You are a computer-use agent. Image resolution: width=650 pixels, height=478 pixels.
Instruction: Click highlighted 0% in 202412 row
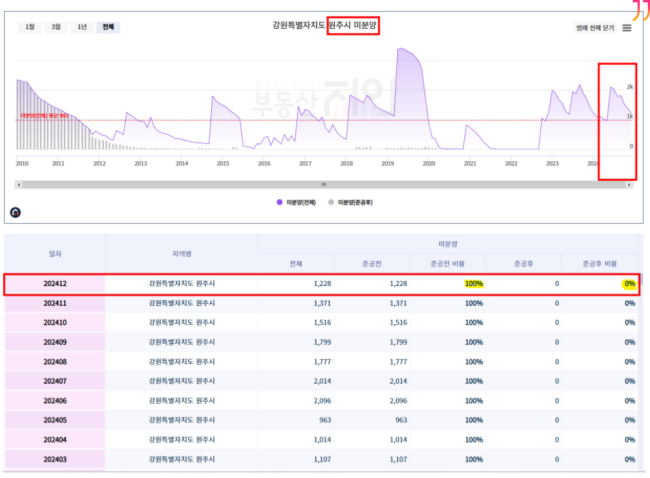(630, 284)
